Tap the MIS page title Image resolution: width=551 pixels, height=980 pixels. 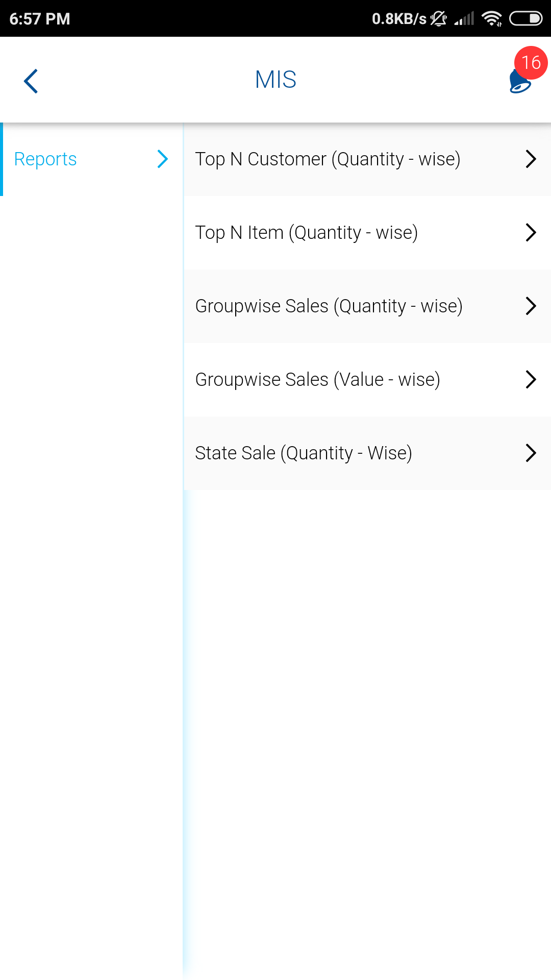pos(275,80)
